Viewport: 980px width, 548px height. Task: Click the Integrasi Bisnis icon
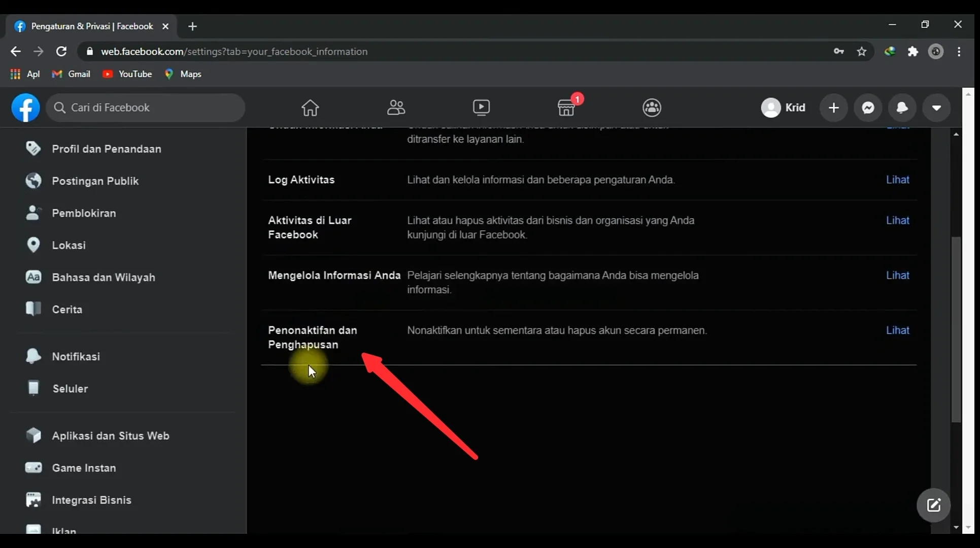click(33, 500)
